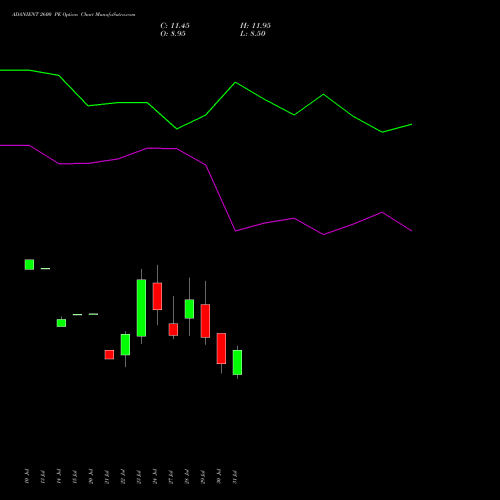Select the 27 Jul date label on axis

tap(171, 476)
